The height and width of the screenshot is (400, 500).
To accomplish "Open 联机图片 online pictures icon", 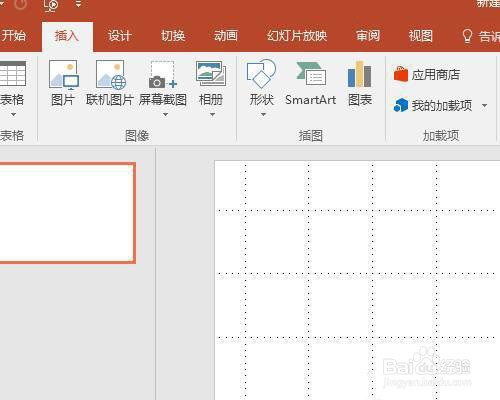I will (111, 75).
